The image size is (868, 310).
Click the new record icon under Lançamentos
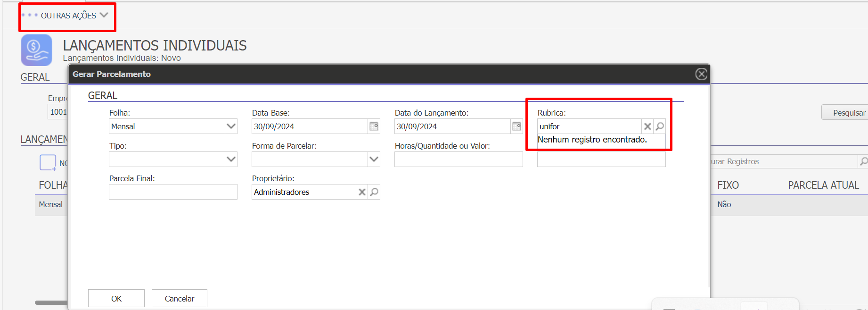(48, 163)
